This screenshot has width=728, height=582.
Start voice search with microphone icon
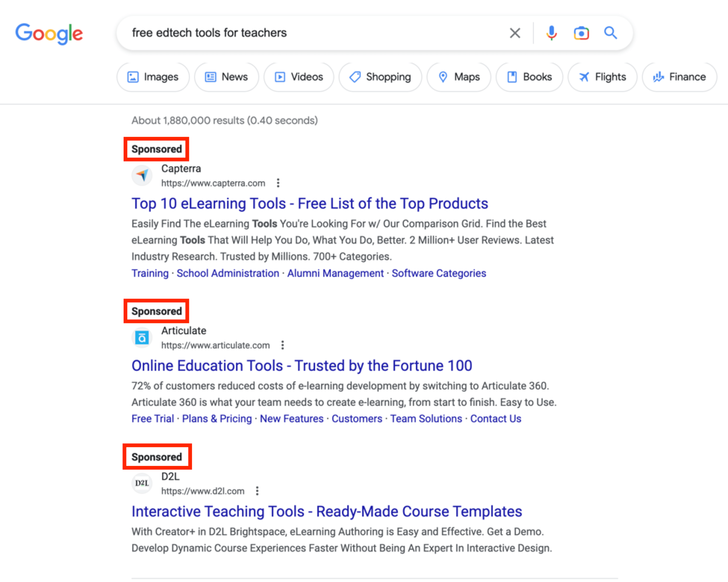551,33
